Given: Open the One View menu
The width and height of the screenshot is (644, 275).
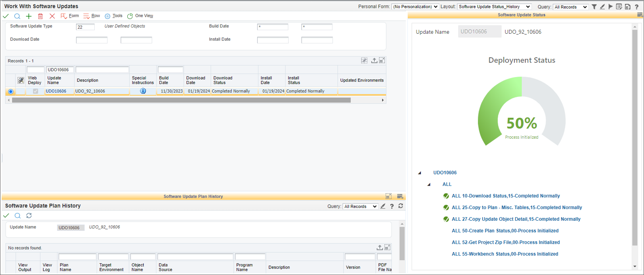Looking at the screenshot, I should pos(140,16).
